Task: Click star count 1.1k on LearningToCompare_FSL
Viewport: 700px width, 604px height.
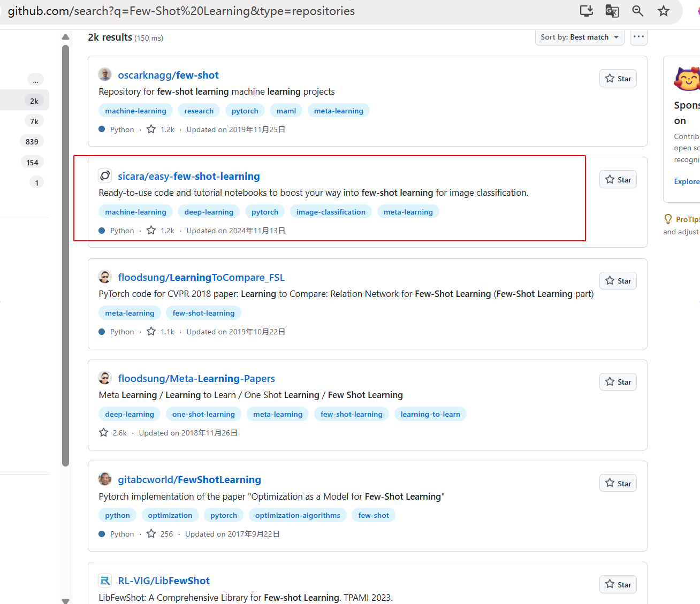Action: click(161, 332)
